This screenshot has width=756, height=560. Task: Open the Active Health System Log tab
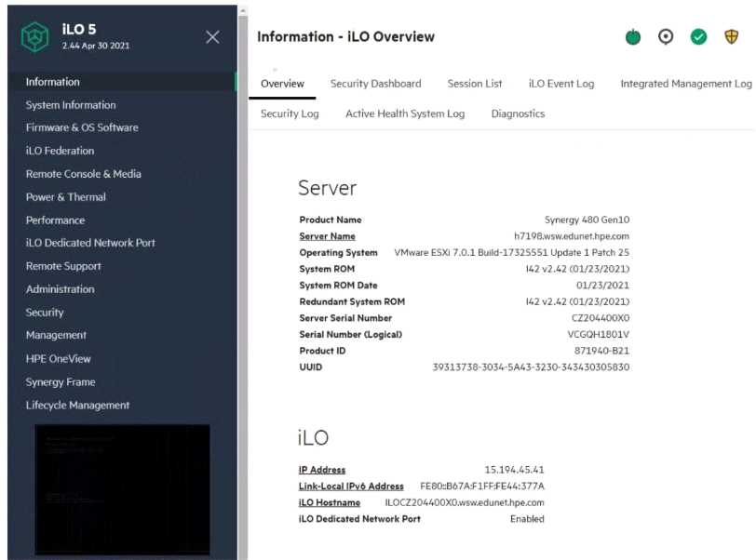[x=404, y=113]
